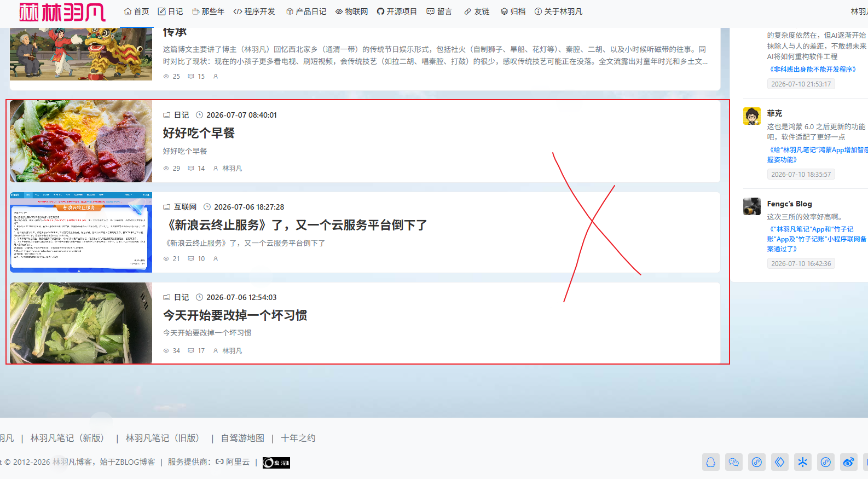Viewport: 868px width, 479px height.
Task: Open the 程序开发 menu
Action: coord(254,11)
